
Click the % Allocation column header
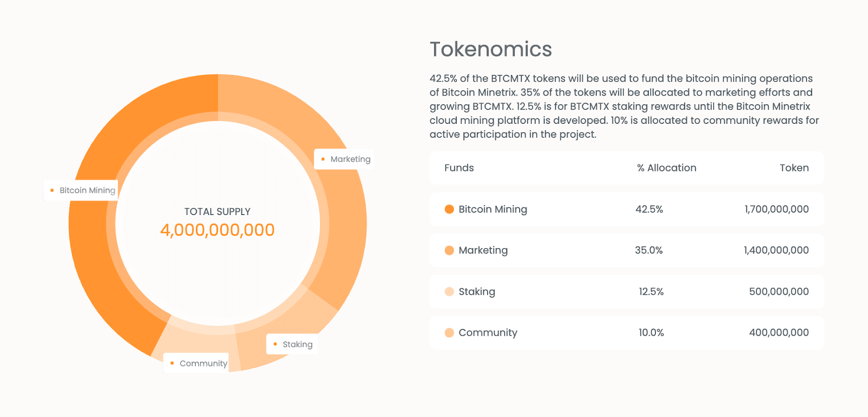667,168
